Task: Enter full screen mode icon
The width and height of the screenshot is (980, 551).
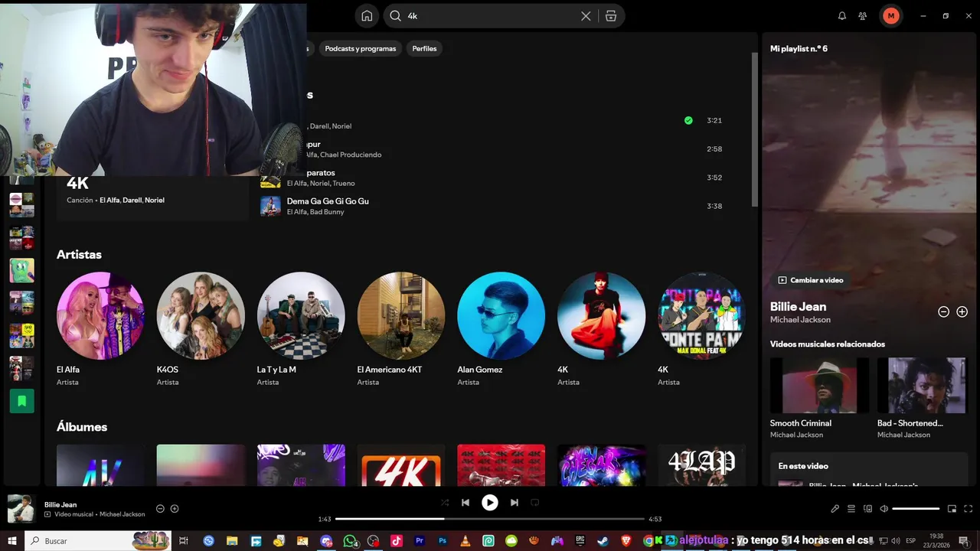Action: click(969, 509)
